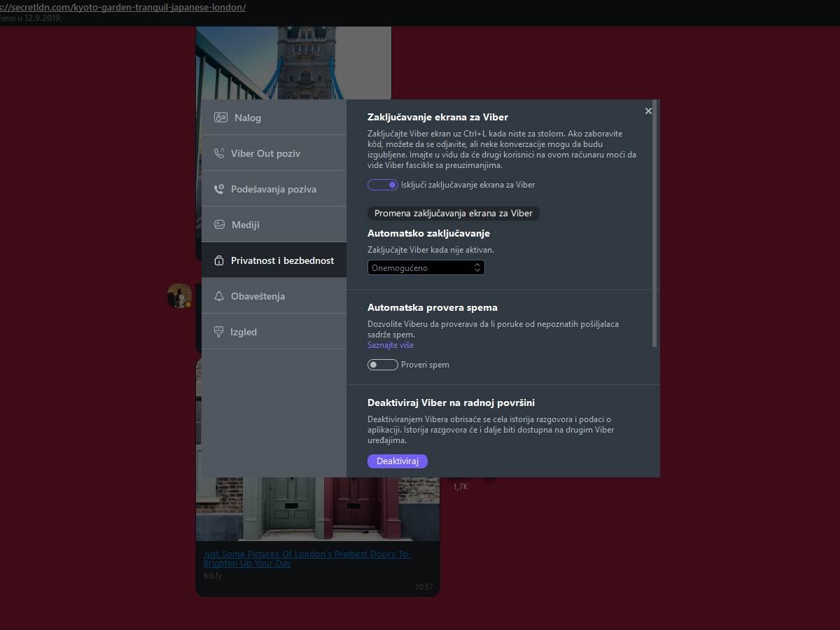Click the Podešavanja poziva call settings icon
840x630 pixels.
pyautogui.click(x=219, y=188)
